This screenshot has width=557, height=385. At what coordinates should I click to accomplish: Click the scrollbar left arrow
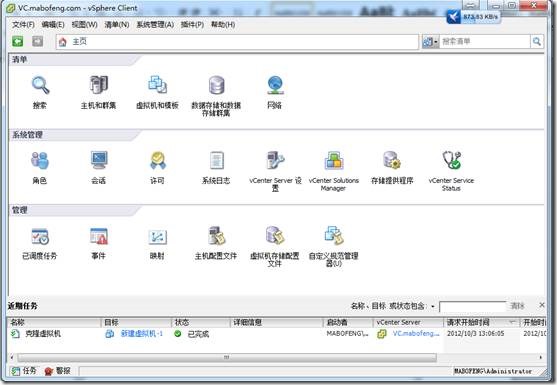click(x=12, y=357)
